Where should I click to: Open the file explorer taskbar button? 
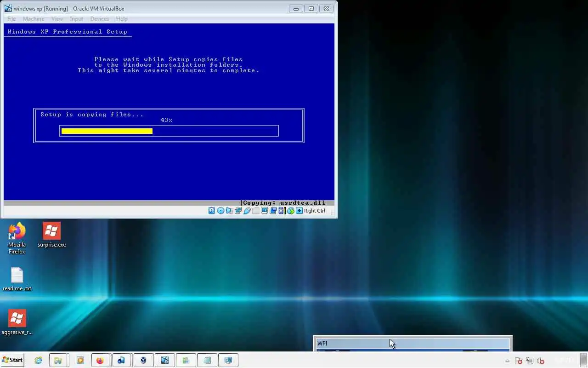(x=58, y=360)
